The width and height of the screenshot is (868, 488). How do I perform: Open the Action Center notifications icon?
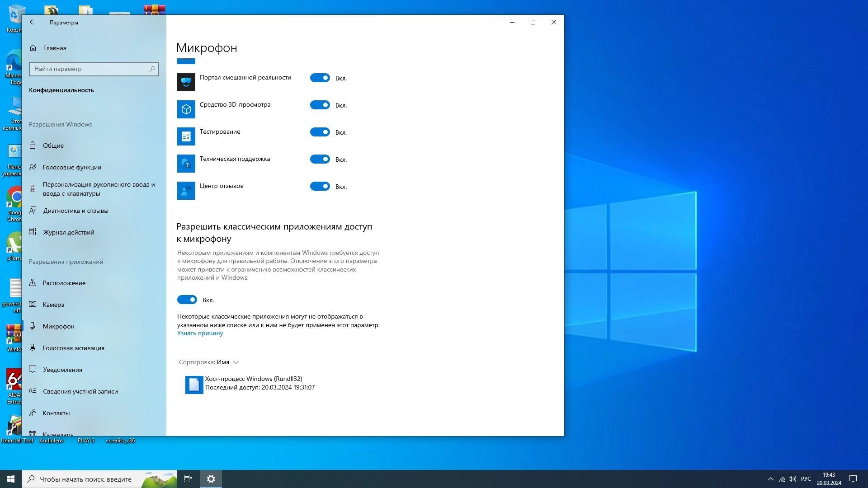[x=853, y=479]
